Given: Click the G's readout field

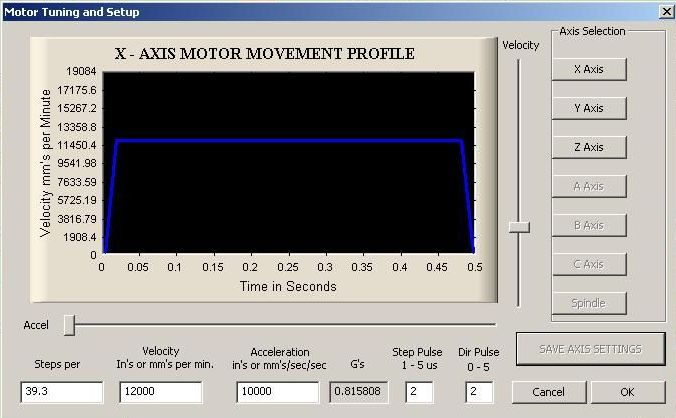Looking at the screenshot, I should (359, 392).
